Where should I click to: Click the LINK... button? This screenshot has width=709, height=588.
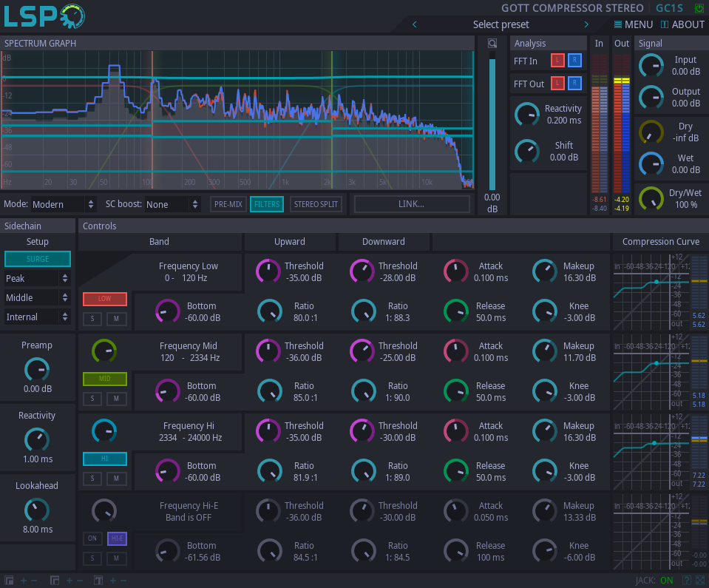(412, 204)
